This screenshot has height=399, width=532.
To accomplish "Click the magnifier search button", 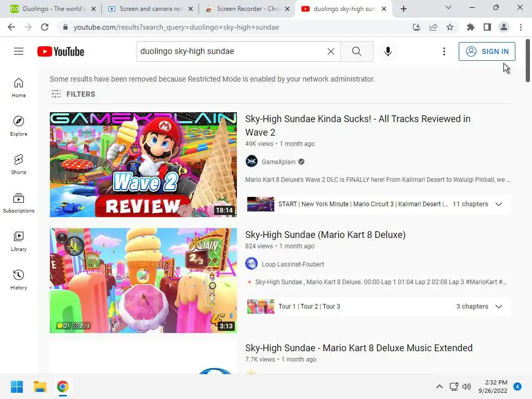I will click(x=356, y=51).
